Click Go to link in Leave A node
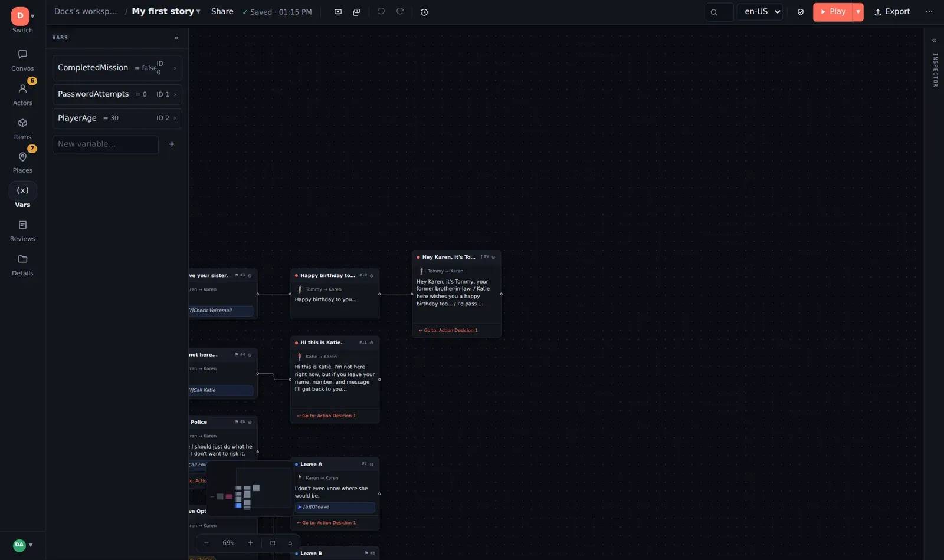Image resolution: width=944 pixels, height=560 pixels. tap(327, 522)
